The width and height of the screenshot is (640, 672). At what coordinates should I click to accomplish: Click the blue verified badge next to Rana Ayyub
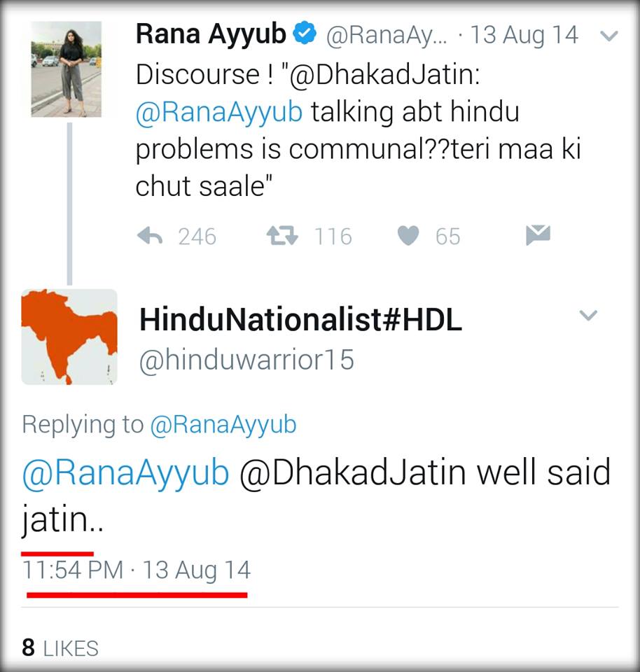tap(305, 33)
